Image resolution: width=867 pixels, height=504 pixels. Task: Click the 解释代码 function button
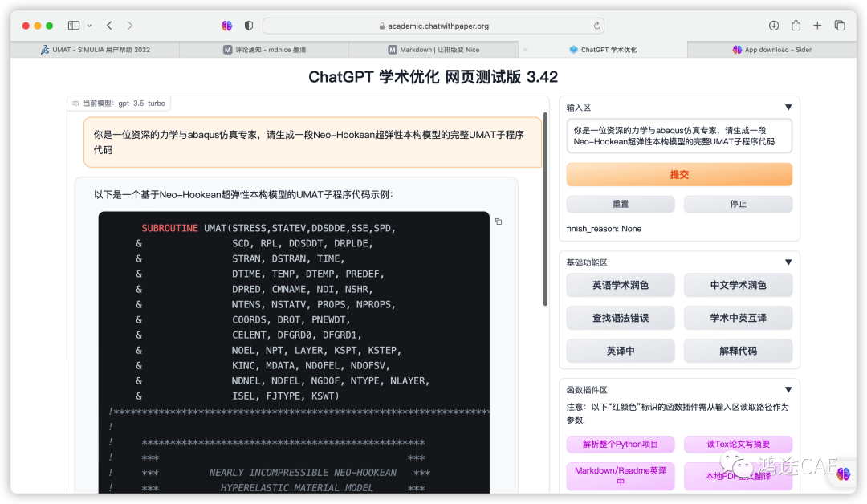point(737,351)
